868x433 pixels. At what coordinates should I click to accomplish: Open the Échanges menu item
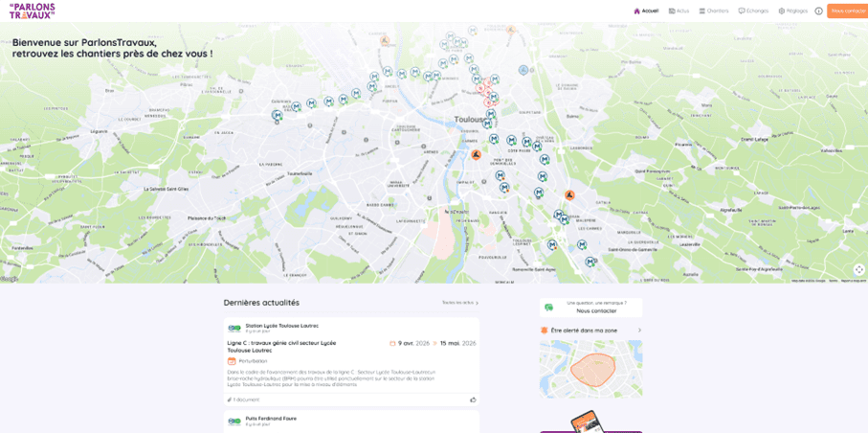point(753,11)
